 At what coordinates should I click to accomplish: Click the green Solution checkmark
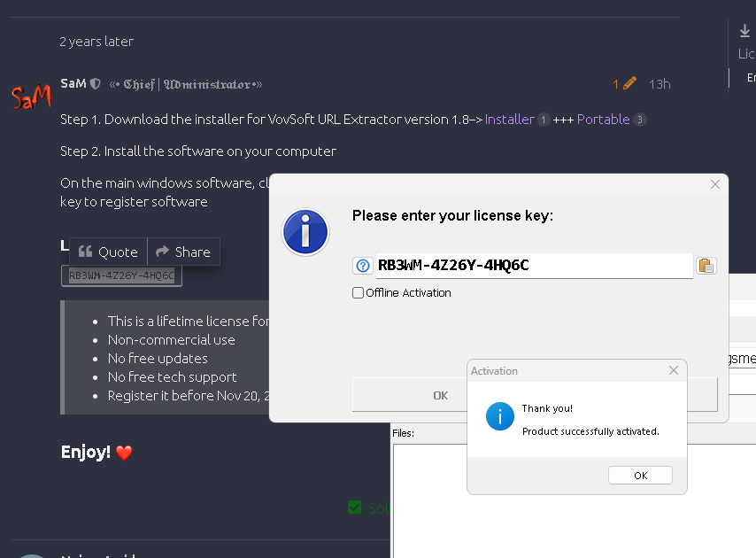tap(355, 508)
